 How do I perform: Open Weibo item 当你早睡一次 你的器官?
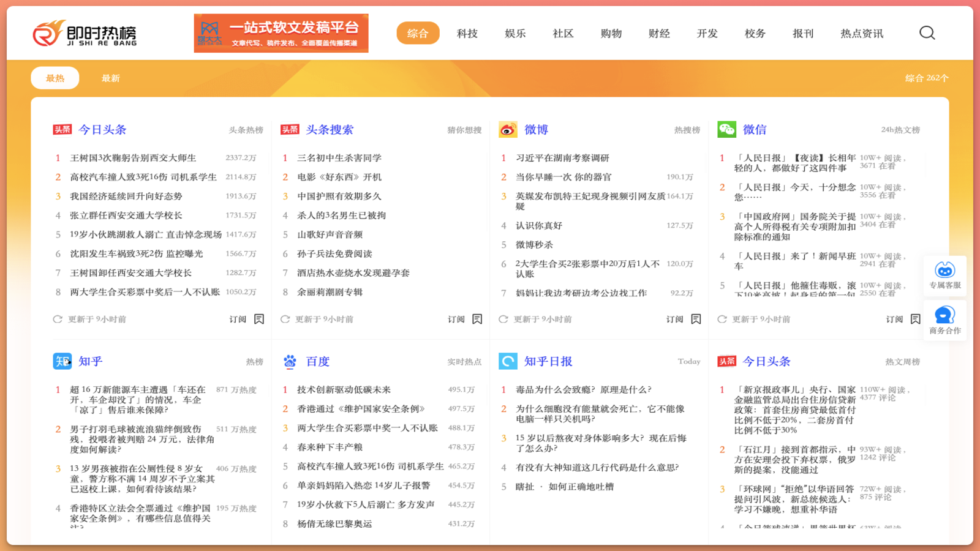(563, 177)
